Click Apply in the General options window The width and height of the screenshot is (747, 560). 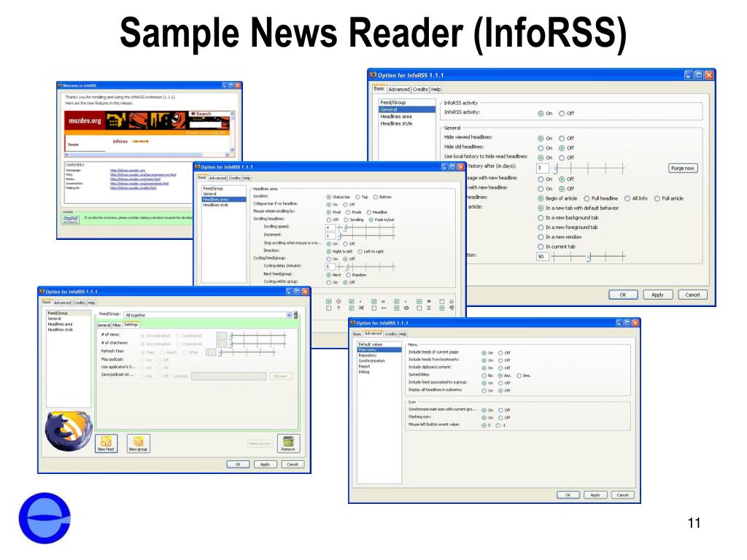coord(657,295)
